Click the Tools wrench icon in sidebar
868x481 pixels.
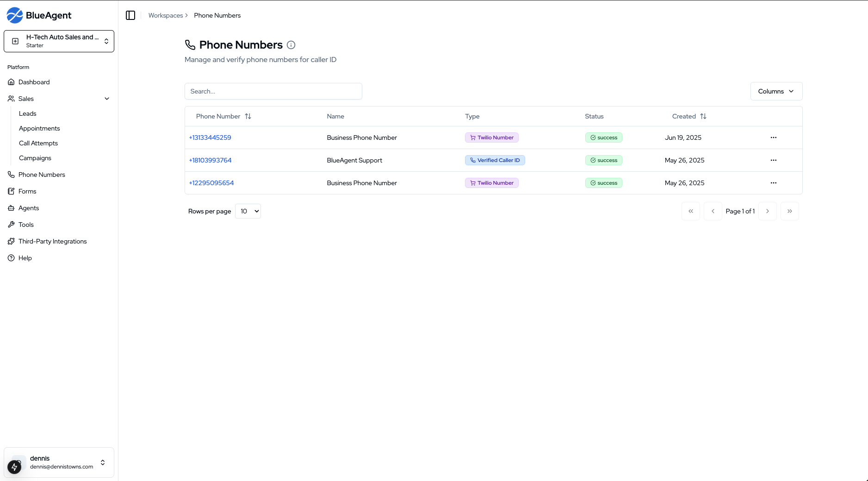coord(11,225)
